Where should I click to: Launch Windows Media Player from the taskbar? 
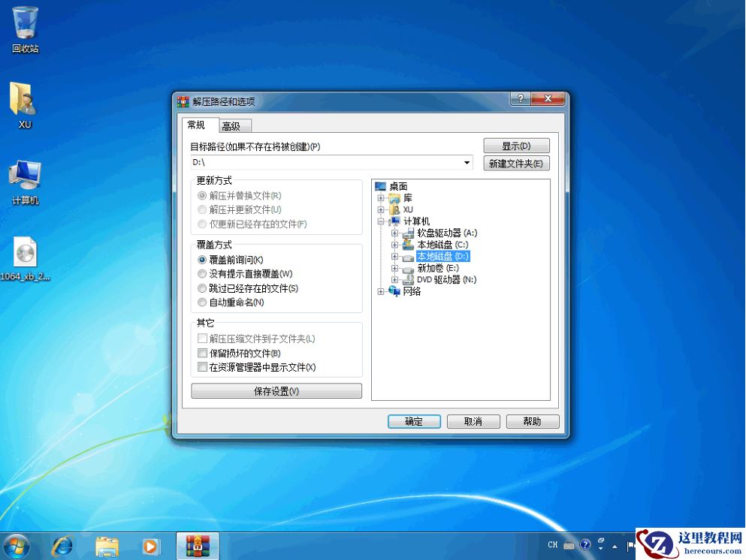pos(151,545)
